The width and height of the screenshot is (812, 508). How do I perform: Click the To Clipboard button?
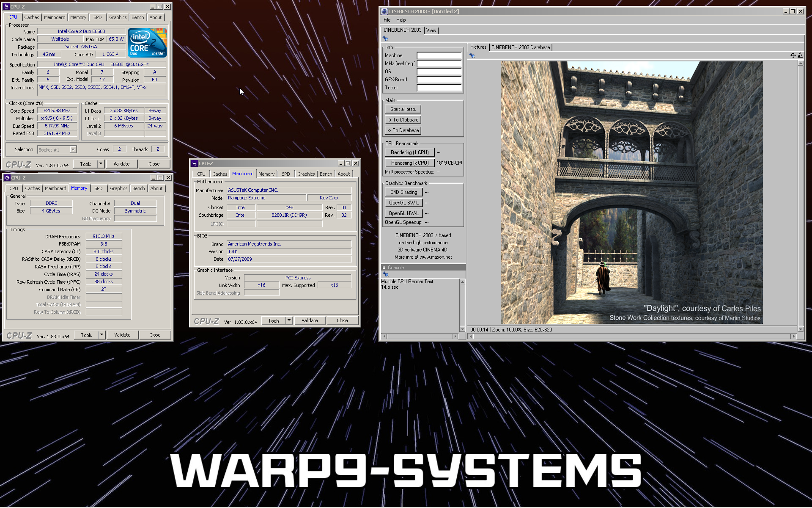403,120
